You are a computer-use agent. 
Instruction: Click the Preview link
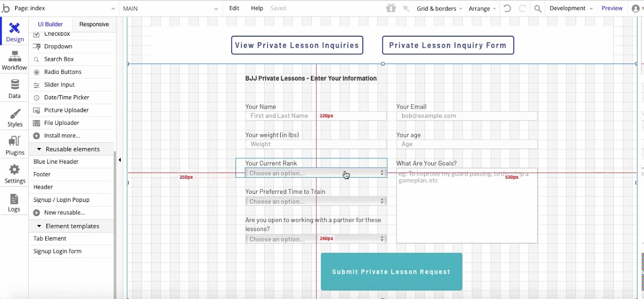[612, 9]
